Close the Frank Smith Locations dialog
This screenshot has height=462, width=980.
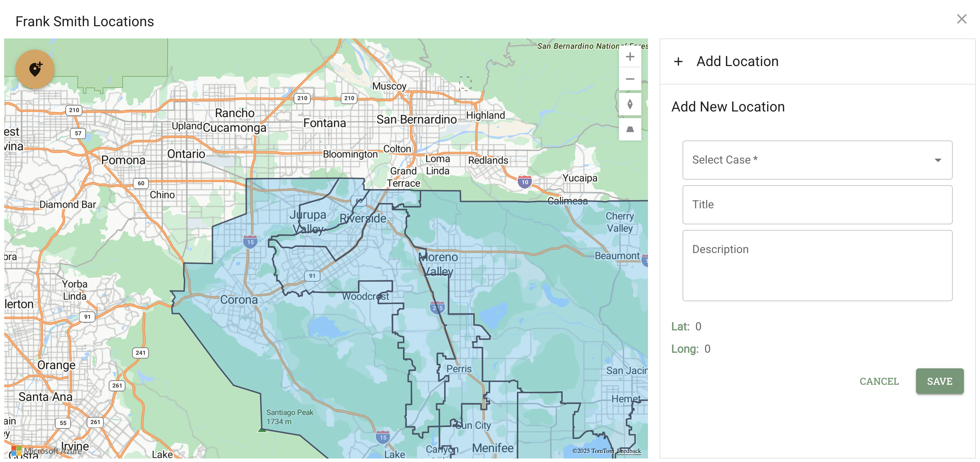coord(961,19)
